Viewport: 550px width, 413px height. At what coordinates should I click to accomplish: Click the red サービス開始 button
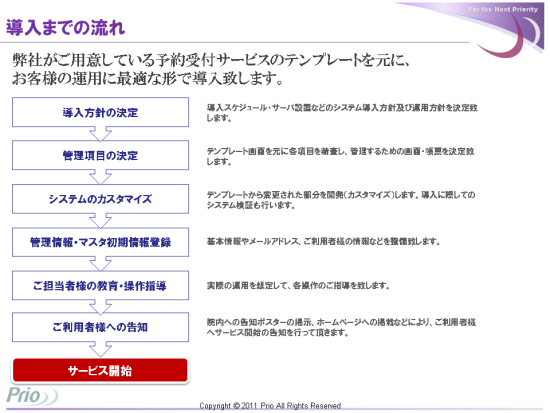100,370
